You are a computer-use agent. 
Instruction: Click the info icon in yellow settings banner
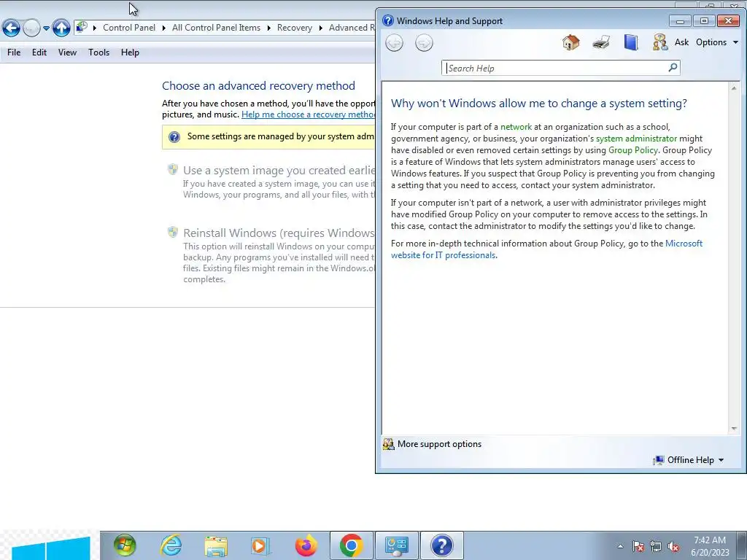click(x=174, y=137)
